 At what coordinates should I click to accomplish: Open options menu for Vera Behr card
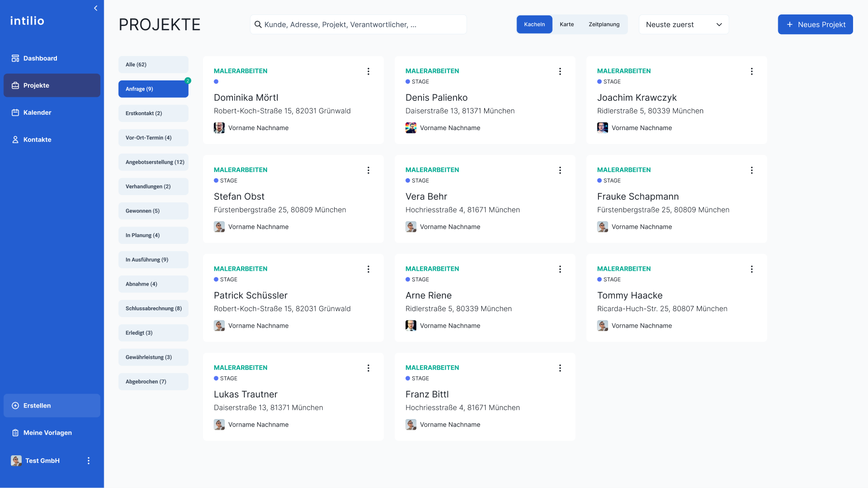tap(560, 170)
